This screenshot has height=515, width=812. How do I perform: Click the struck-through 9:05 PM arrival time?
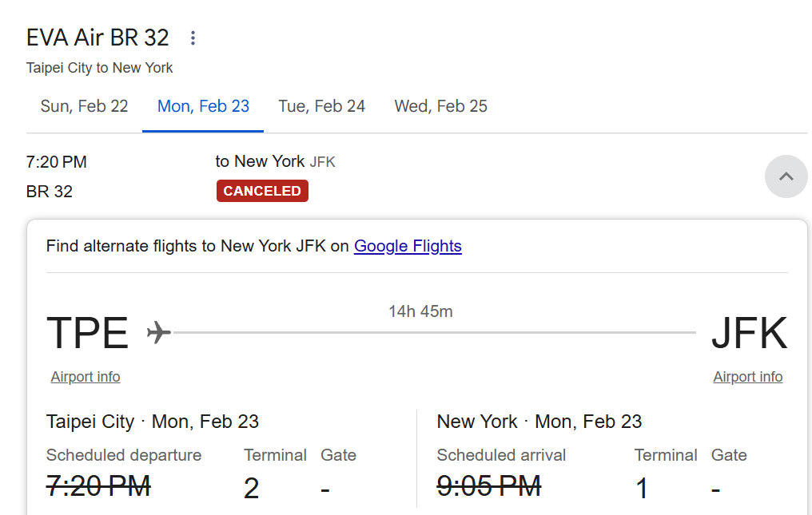(489, 485)
